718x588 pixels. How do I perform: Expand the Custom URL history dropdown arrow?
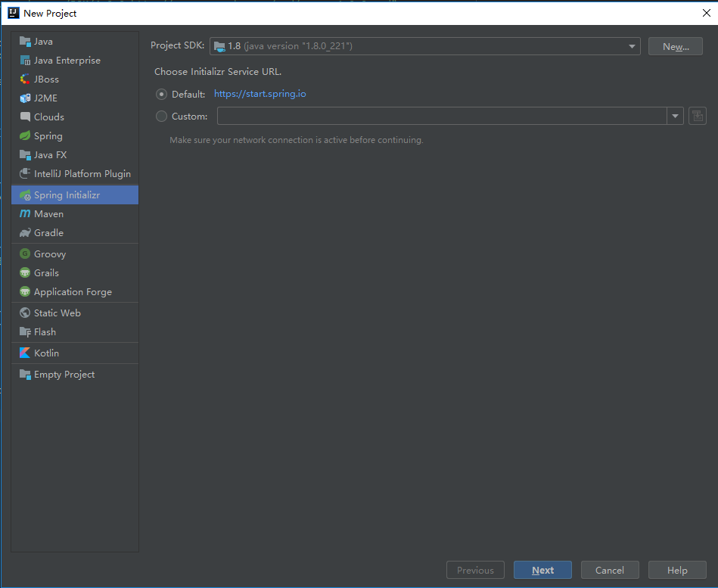pyautogui.click(x=675, y=116)
